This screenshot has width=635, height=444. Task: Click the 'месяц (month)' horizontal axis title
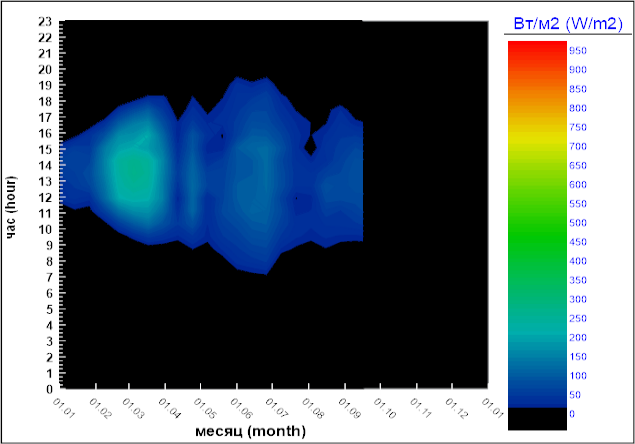pos(250,431)
